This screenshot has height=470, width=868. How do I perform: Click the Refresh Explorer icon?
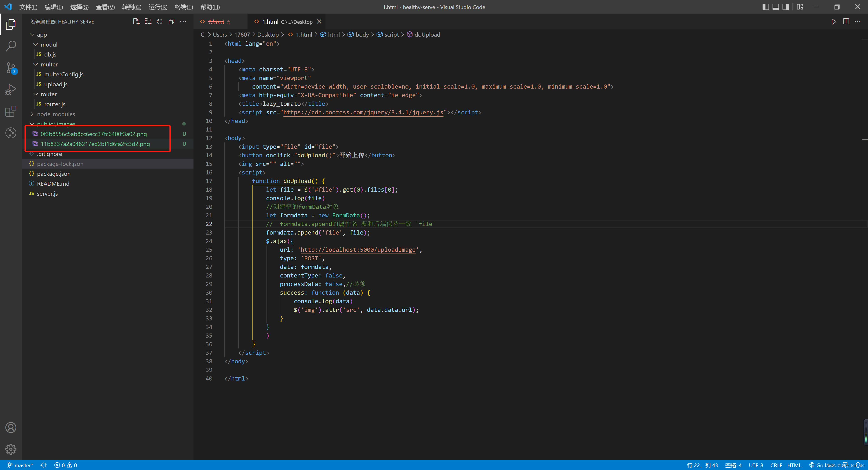point(159,21)
